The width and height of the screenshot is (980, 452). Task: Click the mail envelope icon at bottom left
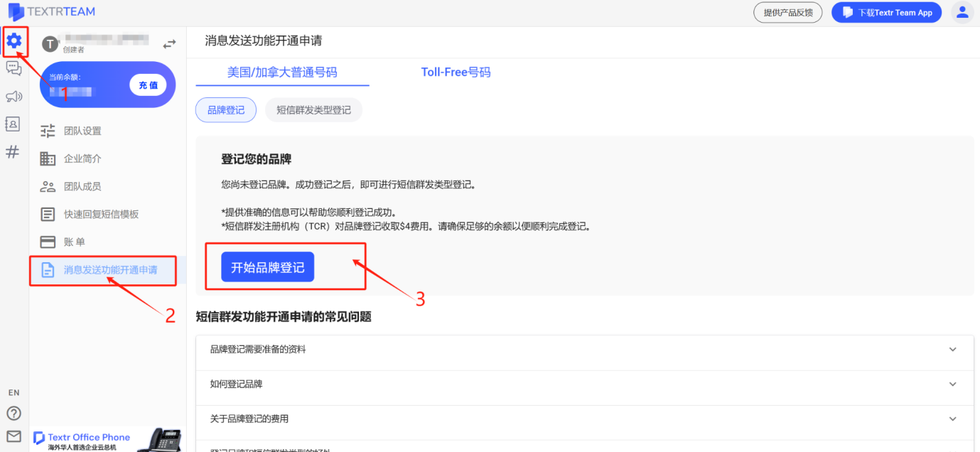(x=14, y=434)
